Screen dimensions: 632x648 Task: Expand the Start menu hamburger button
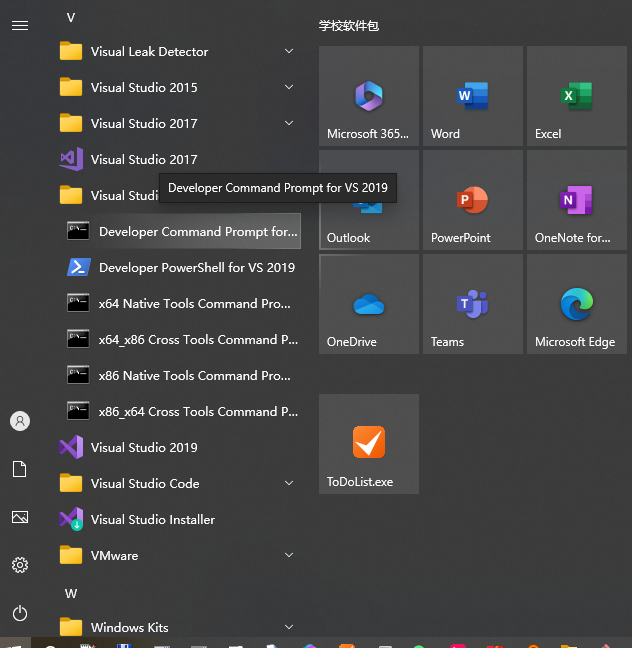click(x=20, y=25)
